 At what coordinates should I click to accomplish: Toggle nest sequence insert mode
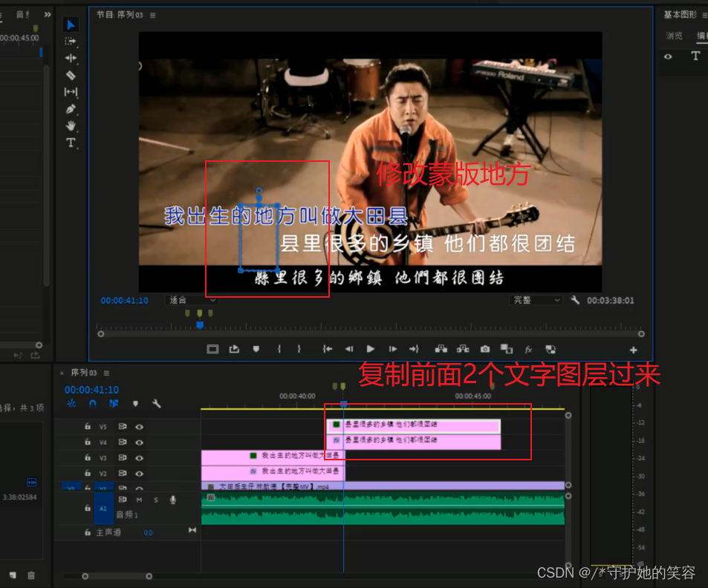(71, 404)
